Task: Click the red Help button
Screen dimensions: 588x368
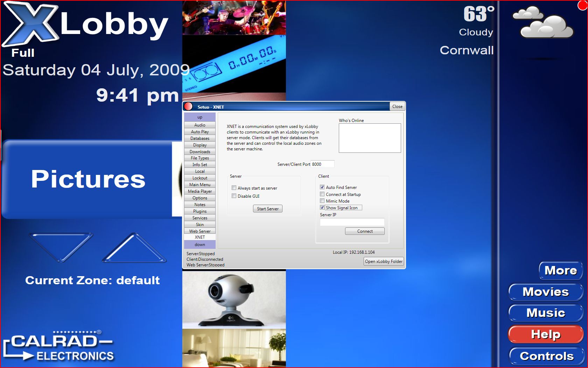Action: click(546, 334)
